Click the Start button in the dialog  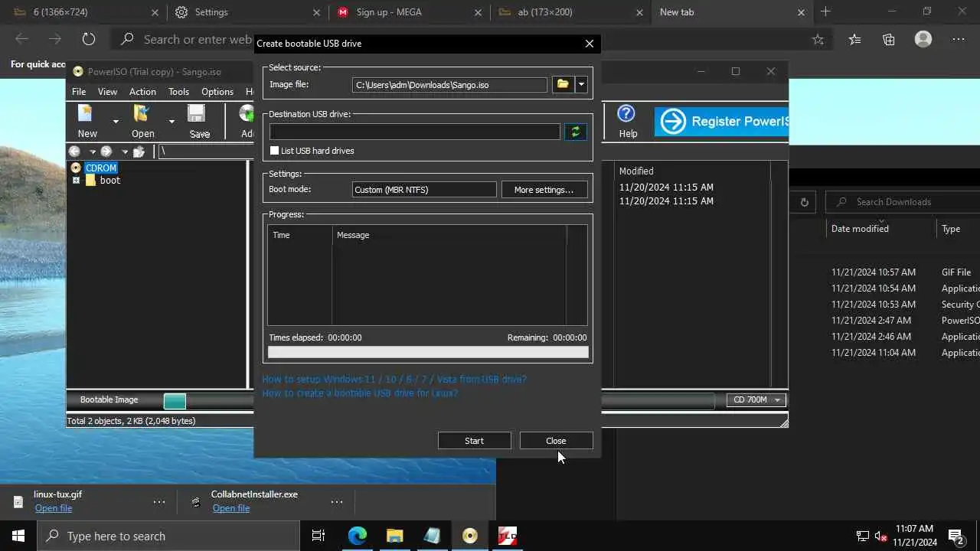coord(474,441)
